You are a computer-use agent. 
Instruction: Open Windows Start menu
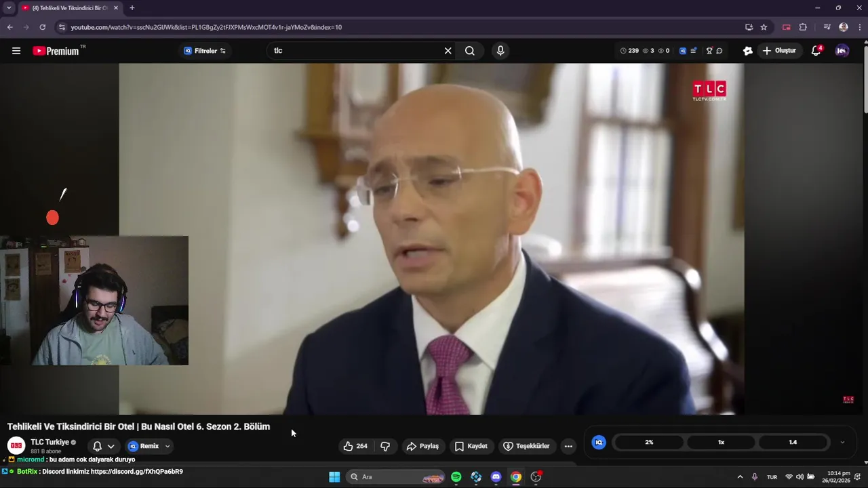pos(334,477)
